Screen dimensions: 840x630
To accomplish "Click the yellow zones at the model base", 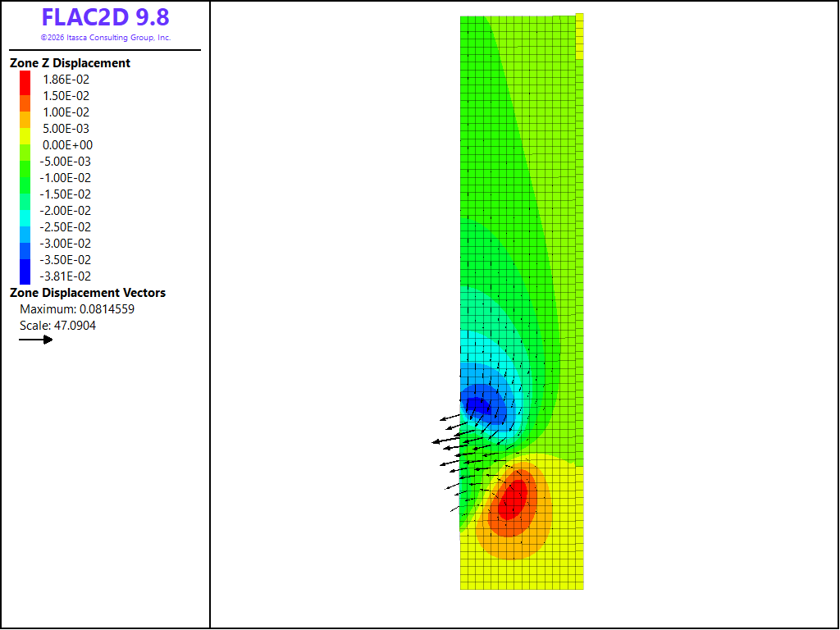I will pyautogui.click(x=522, y=576).
